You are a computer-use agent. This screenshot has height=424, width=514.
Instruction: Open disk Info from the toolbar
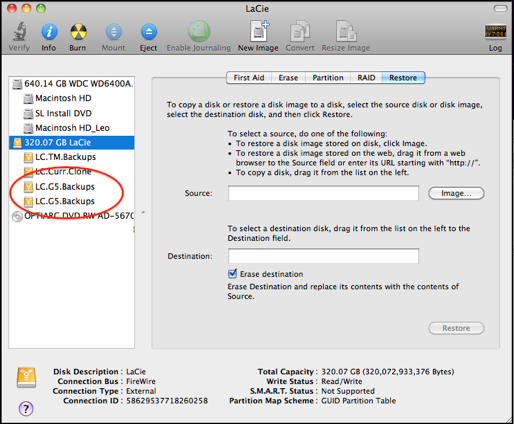point(49,32)
